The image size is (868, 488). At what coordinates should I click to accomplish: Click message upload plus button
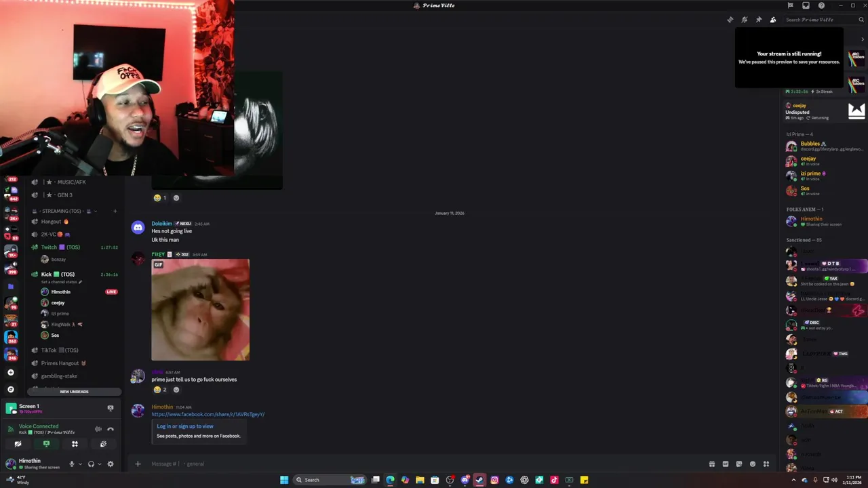138,464
